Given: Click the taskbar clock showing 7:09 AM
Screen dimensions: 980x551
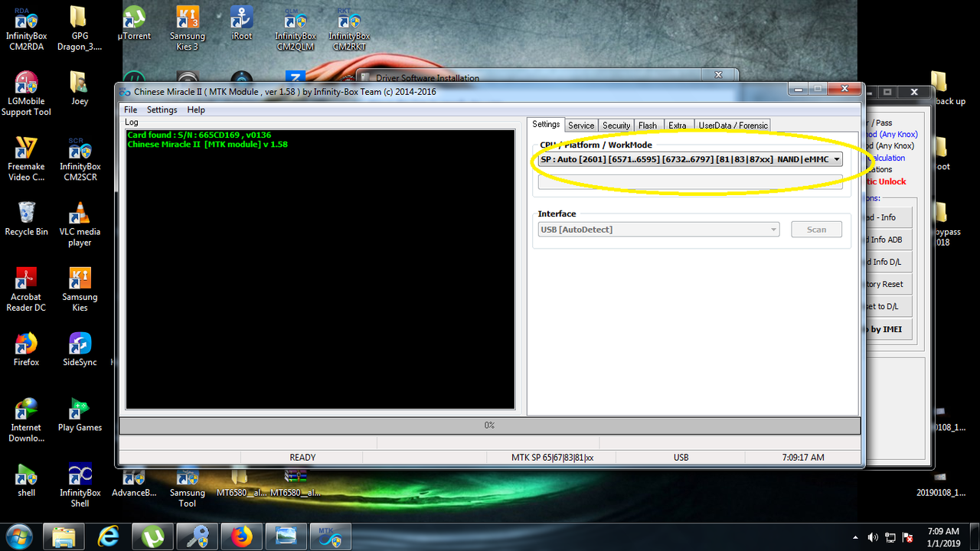Looking at the screenshot, I should pos(942,536).
